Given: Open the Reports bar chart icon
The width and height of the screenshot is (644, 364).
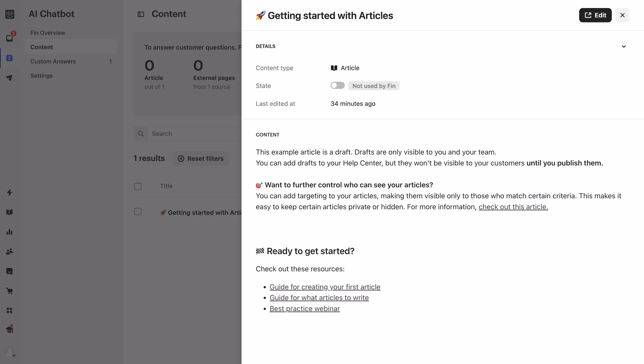Looking at the screenshot, I should point(10,232).
